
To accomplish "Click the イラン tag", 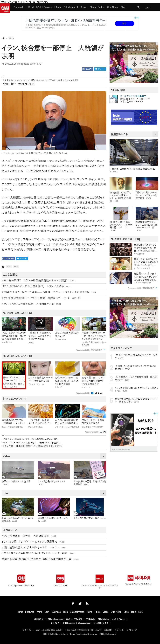I will tap(9, 267).
